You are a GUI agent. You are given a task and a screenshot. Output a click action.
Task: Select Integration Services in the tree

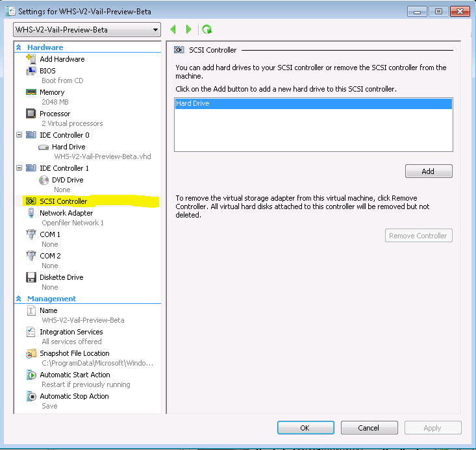pos(71,332)
